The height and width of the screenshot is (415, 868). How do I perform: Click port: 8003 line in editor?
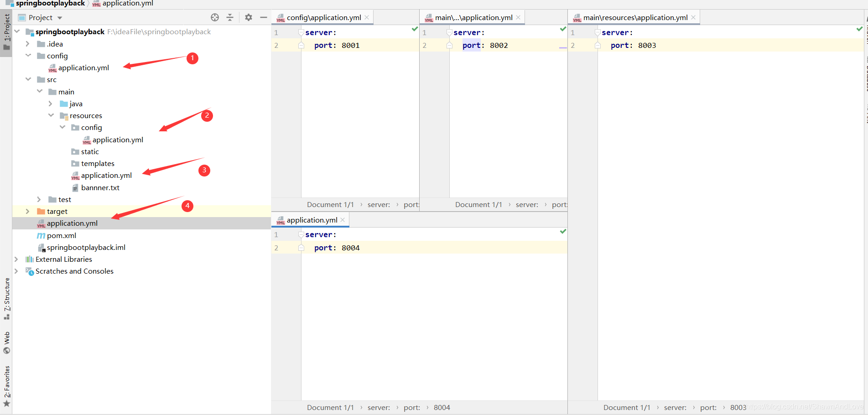point(634,45)
